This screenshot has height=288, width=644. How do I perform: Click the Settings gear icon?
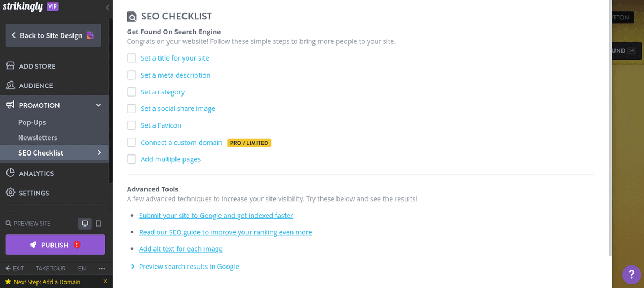(x=10, y=193)
